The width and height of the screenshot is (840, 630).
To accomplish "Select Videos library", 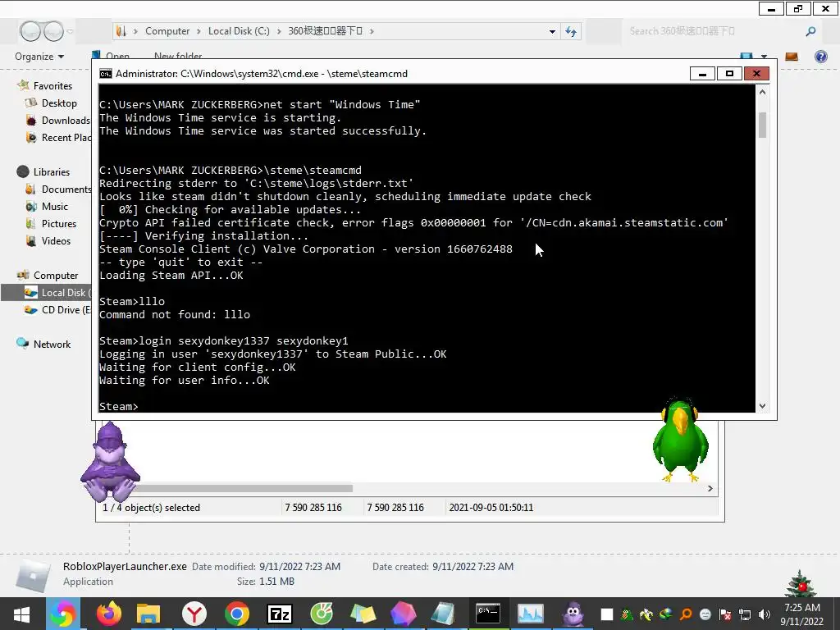I will click(56, 240).
